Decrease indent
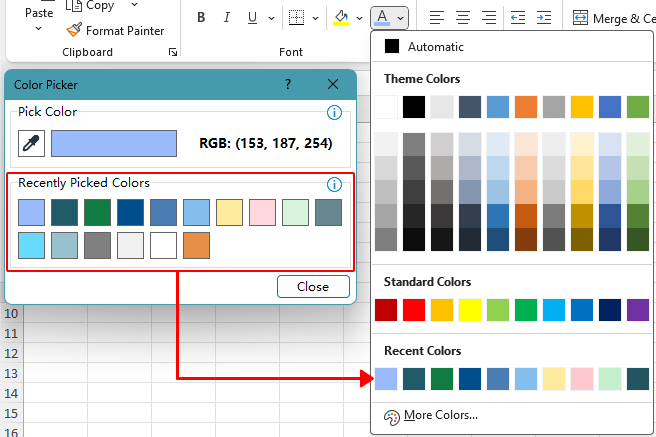 click(518, 18)
